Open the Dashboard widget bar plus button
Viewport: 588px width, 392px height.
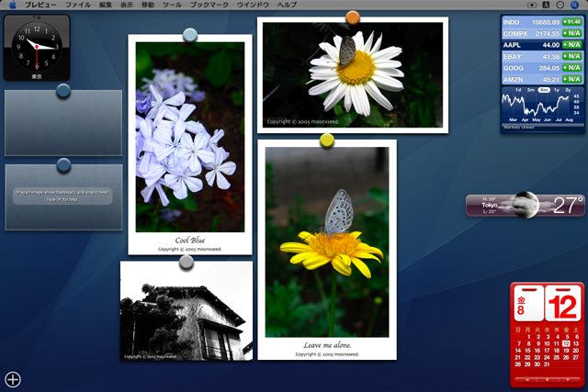pyautogui.click(x=13, y=379)
